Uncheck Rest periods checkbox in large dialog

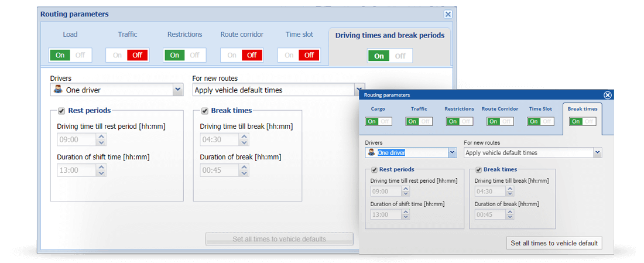(61, 111)
